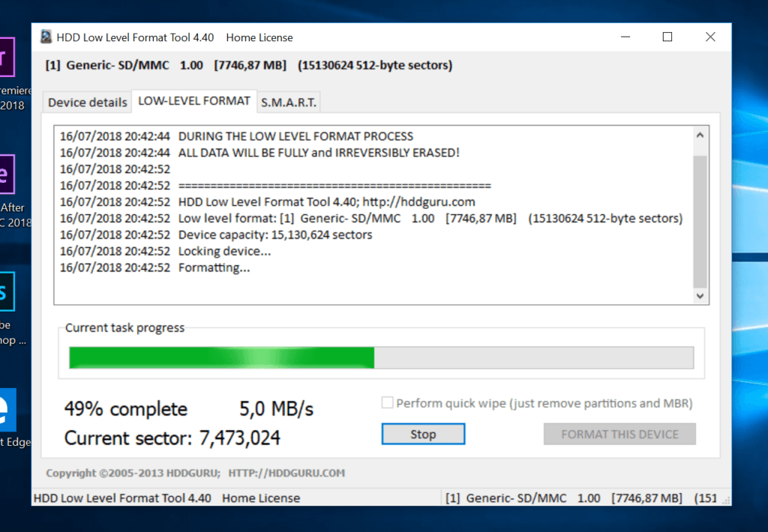Select the LOW-LEVEL FORMAT tab
This screenshot has width=768, height=532.
194,99
